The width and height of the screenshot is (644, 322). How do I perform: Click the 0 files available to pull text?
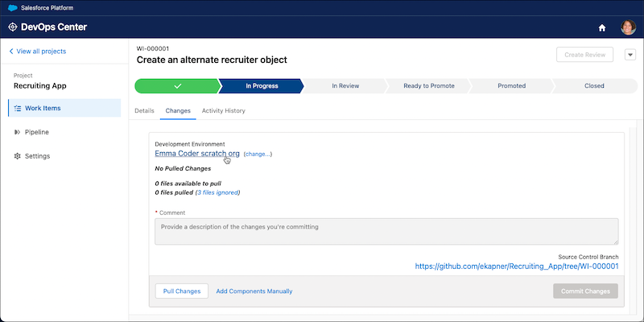(188, 184)
